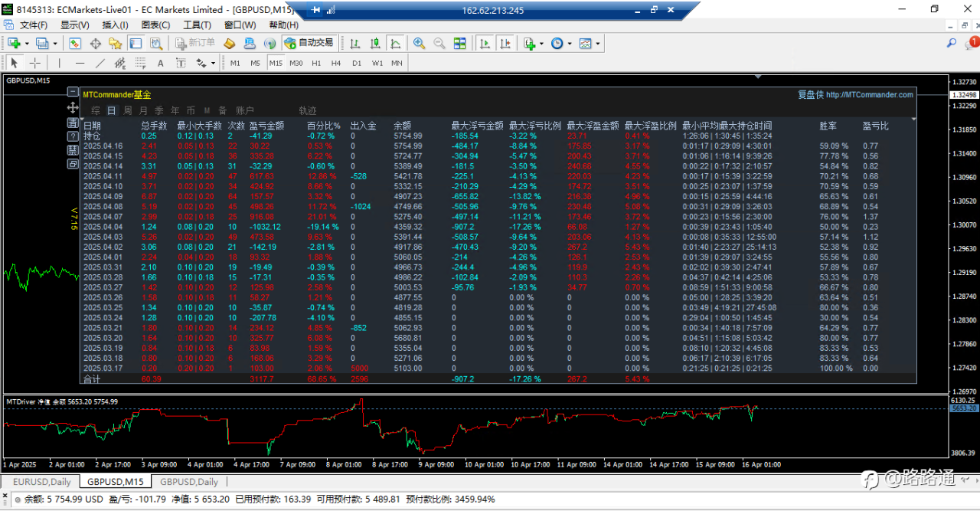
Task: Select the crosshair cursor tool
Action: (35, 63)
